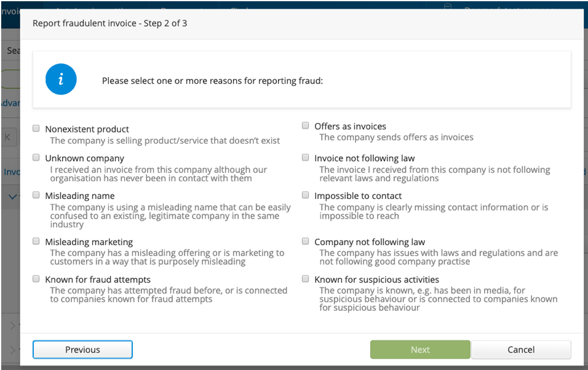Enable Company not following law checkbox
This screenshot has width=588, height=370.
(x=306, y=242)
